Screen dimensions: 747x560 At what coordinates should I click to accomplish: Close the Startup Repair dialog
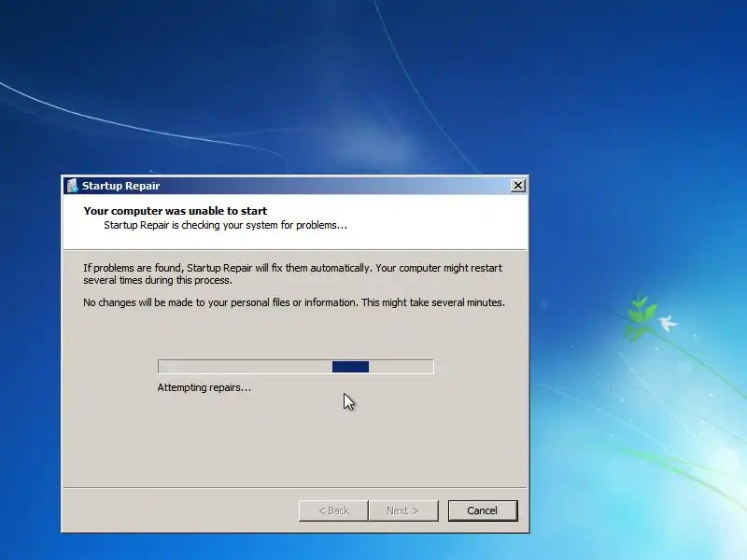[x=518, y=185]
